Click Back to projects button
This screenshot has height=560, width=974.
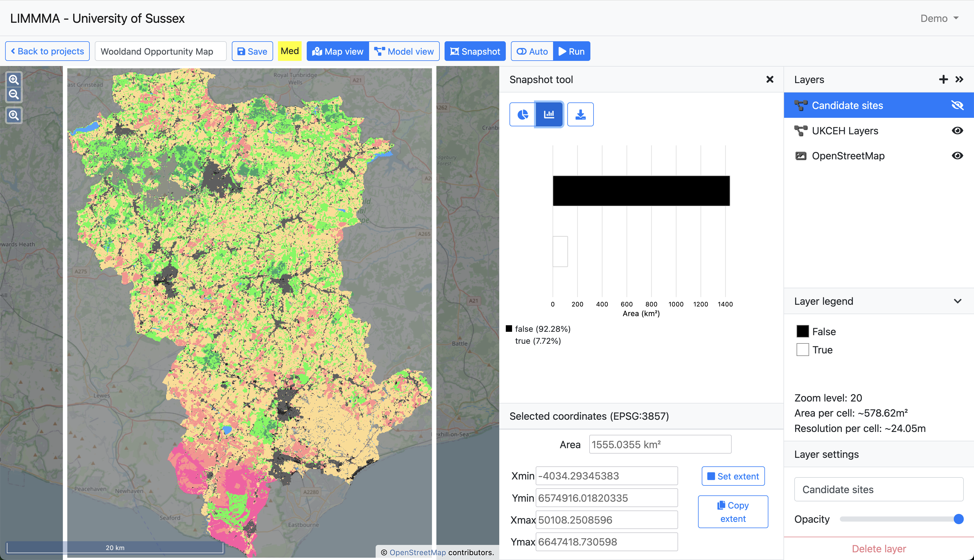click(47, 52)
